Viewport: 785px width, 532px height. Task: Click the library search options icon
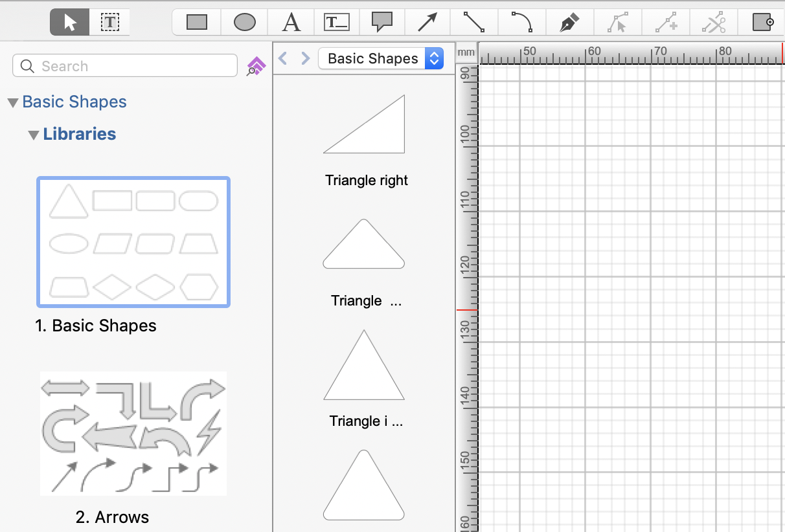[256, 66]
